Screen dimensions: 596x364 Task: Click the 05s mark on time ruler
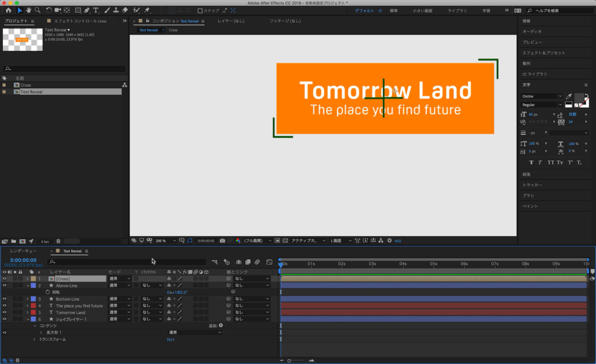tap(433, 263)
